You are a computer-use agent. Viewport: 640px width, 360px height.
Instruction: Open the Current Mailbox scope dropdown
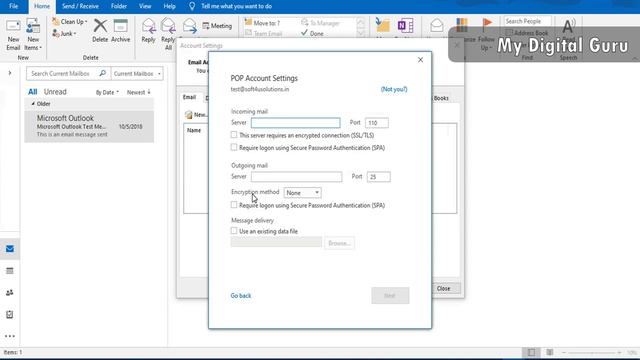pyautogui.click(x=137, y=73)
